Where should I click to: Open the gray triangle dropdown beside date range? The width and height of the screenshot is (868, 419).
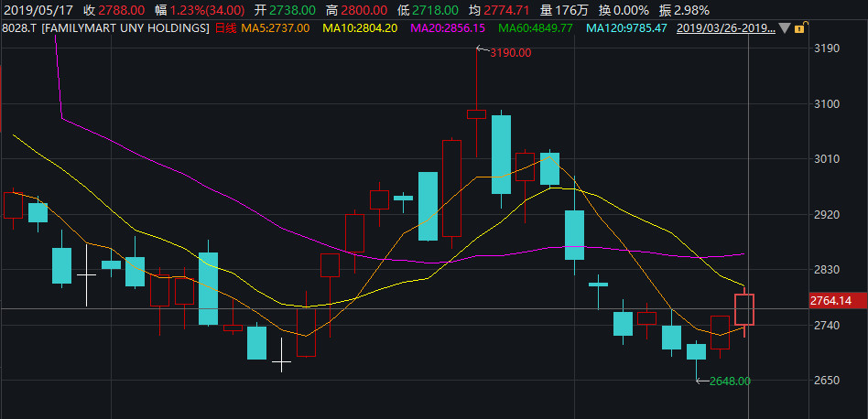pos(784,28)
